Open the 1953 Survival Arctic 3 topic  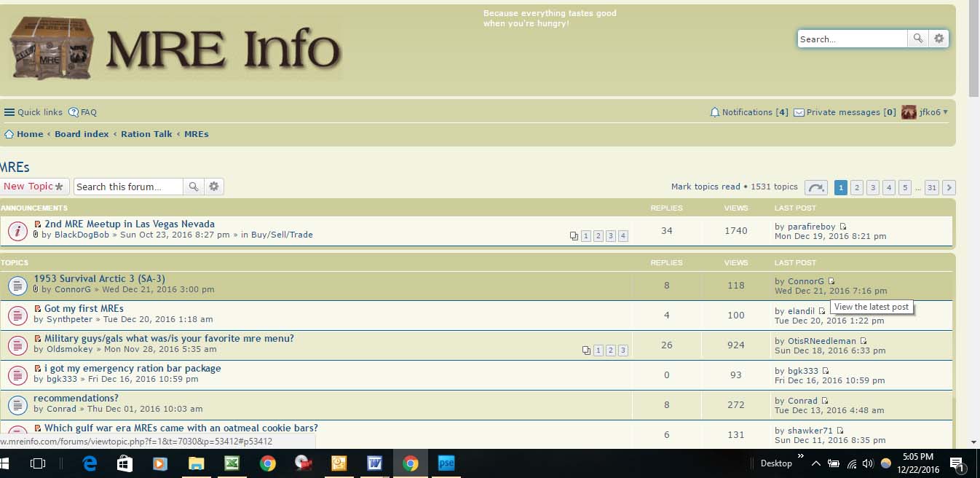tap(99, 278)
